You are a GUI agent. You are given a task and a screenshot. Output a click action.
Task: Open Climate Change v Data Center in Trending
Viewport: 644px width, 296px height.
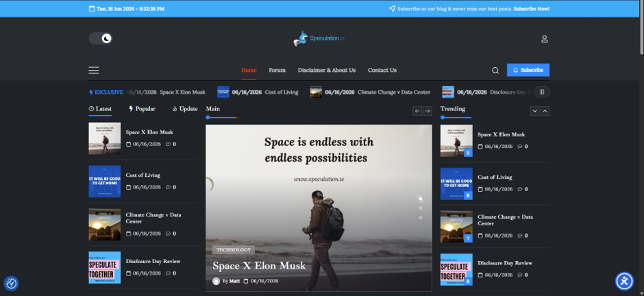pyautogui.click(x=505, y=220)
